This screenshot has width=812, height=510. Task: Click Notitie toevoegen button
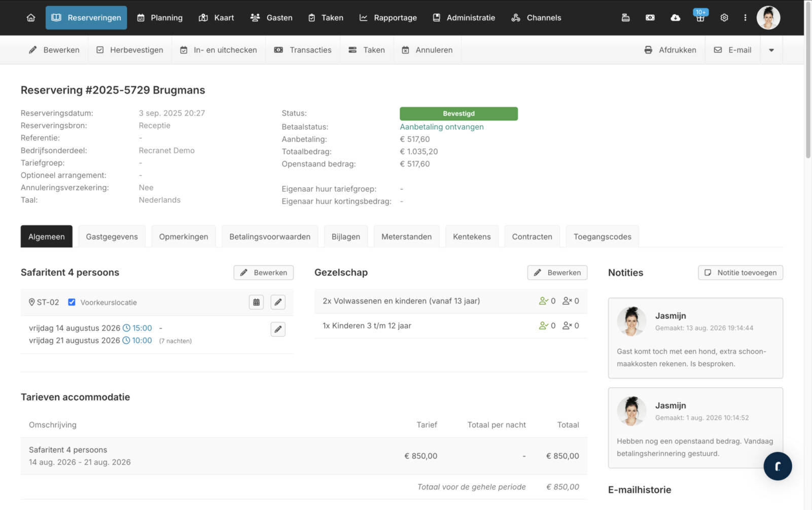pyautogui.click(x=740, y=273)
